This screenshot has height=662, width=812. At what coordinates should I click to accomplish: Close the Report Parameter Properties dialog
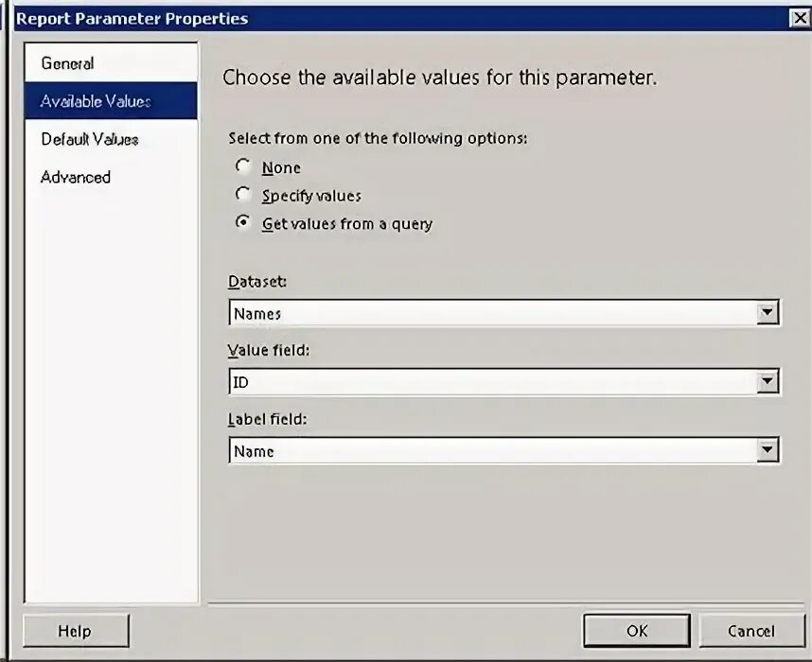800,19
